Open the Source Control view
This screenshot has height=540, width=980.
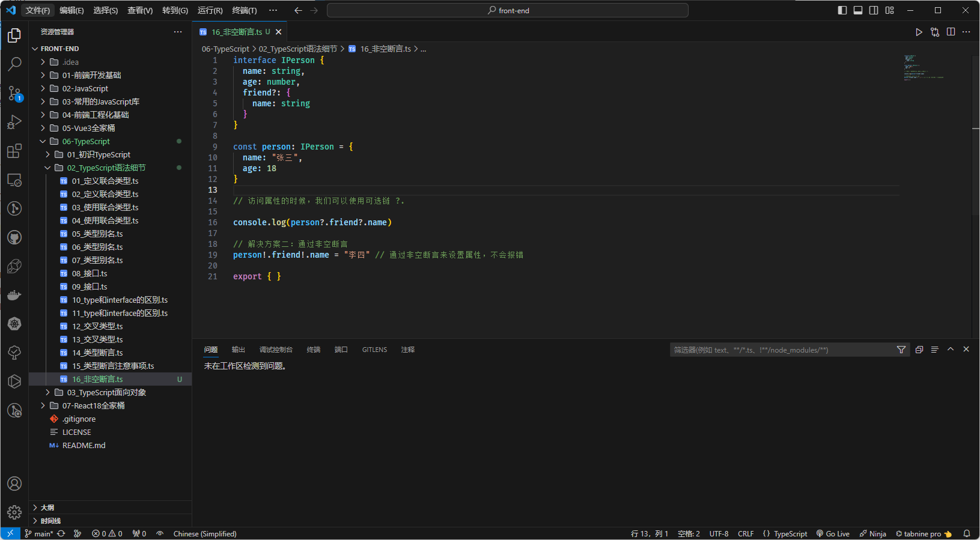point(14,93)
